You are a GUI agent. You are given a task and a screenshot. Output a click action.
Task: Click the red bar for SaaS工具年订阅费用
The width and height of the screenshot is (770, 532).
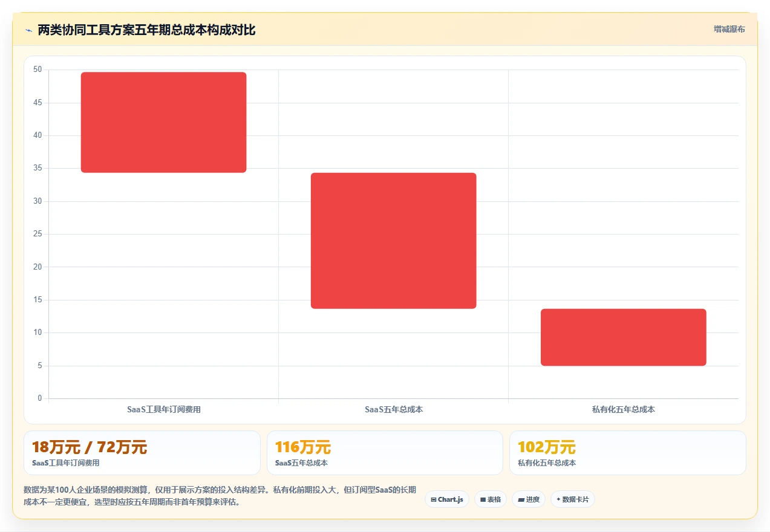coord(163,122)
